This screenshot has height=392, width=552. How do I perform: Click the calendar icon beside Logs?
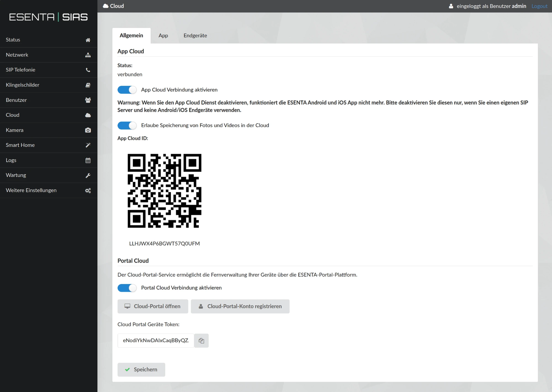coord(88,160)
